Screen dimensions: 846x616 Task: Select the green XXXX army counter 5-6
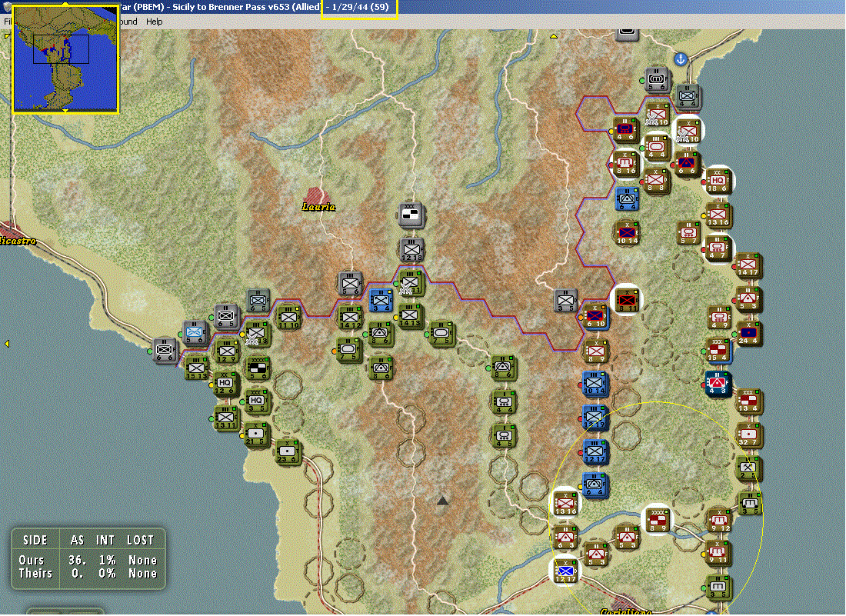pyautogui.click(x=258, y=368)
